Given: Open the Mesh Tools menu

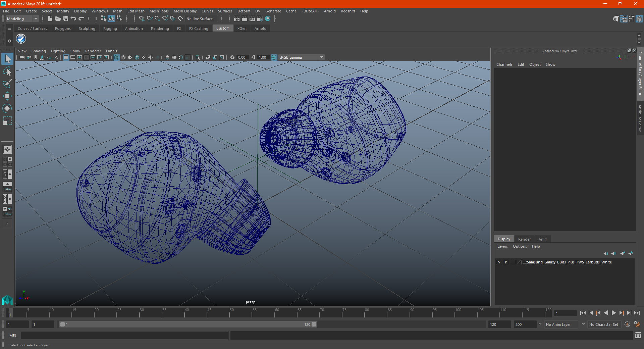Looking at the screenshot, I should [x=159, y=11].
